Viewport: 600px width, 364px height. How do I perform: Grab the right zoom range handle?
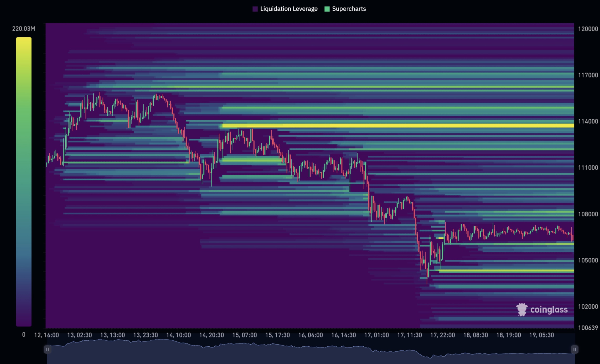click(575, 349)
